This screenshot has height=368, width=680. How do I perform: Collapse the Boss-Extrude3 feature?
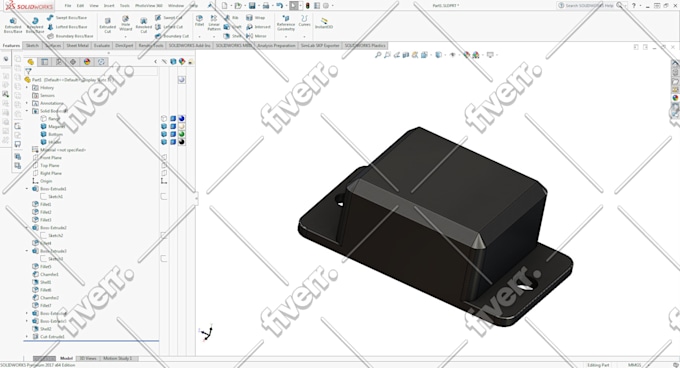click(27, 251)
